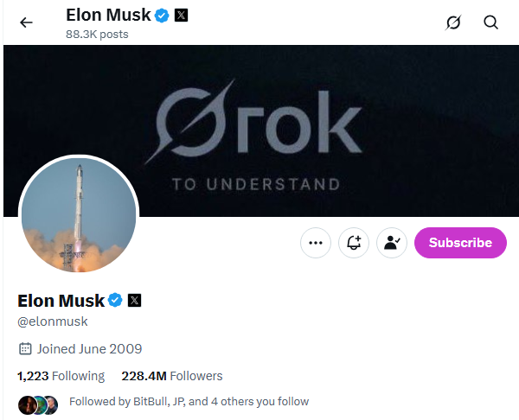
Task: Open the 1,223 Following list
Action: coord(61,376)
